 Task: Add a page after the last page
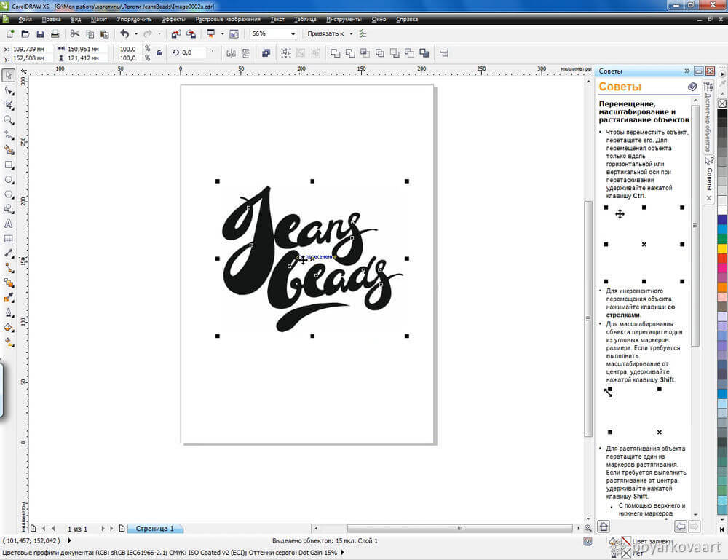pos(122,529)
